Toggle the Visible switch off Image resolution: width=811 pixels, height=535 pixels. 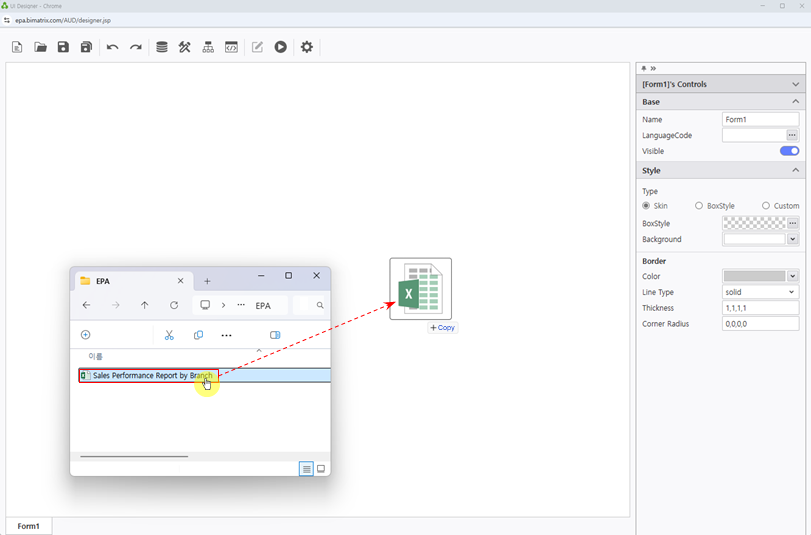(789, 151)
